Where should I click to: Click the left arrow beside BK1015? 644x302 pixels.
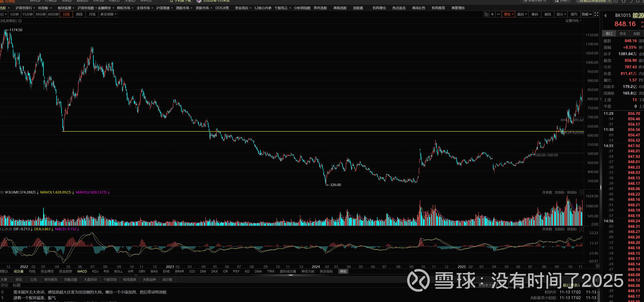click(x=605, y=16)
